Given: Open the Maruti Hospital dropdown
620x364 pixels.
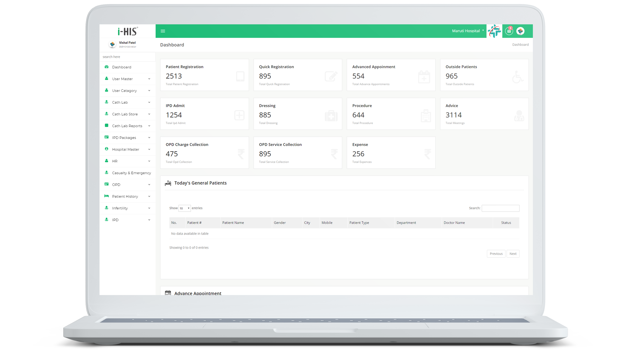Looking at the screenshot, I should [467, 31].
